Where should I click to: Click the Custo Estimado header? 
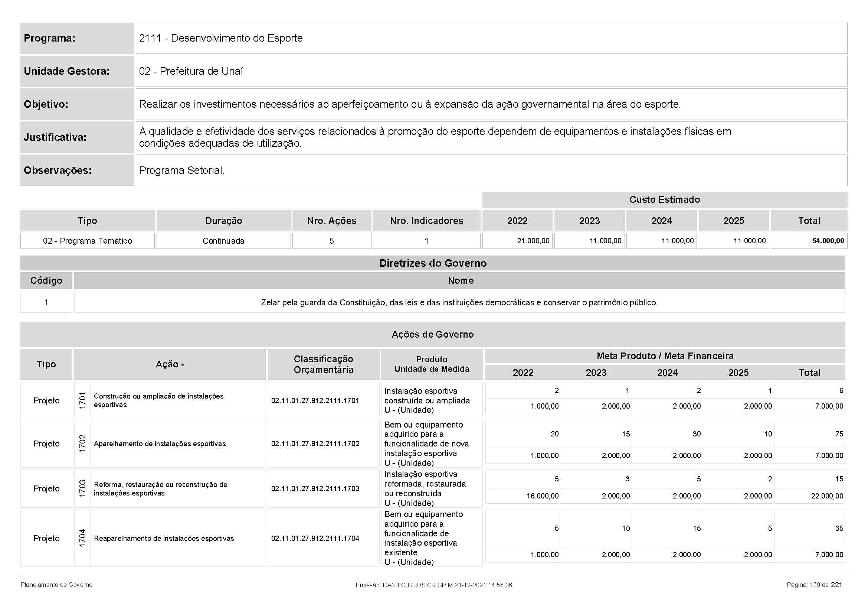tap(664, 200)
